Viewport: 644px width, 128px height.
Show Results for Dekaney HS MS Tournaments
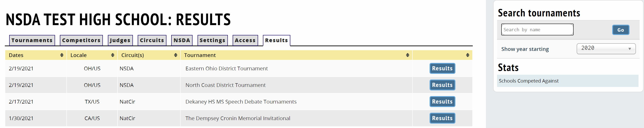[x=442, y=102]
